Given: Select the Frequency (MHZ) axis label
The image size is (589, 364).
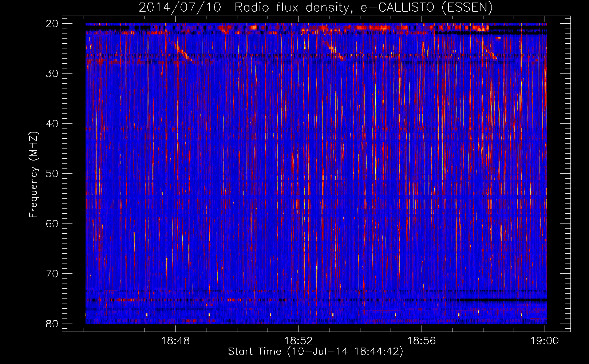Looking at the screenshot, I should (33, 175).
